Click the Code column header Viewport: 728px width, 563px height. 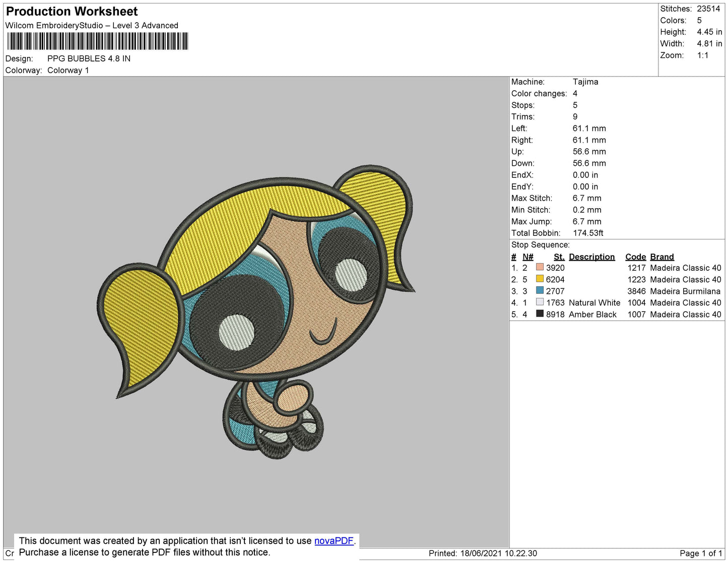point(636,257)
